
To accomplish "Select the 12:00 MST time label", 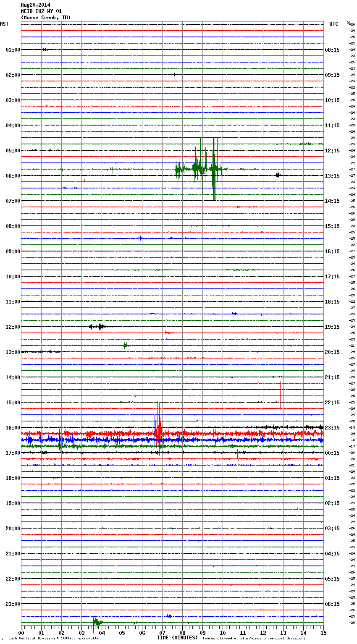I will pos(13,327).
